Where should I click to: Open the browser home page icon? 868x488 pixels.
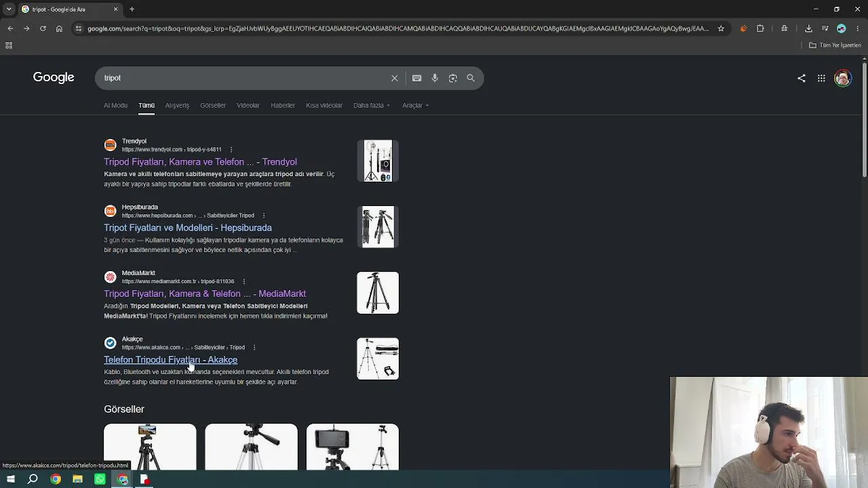[59, 28]
